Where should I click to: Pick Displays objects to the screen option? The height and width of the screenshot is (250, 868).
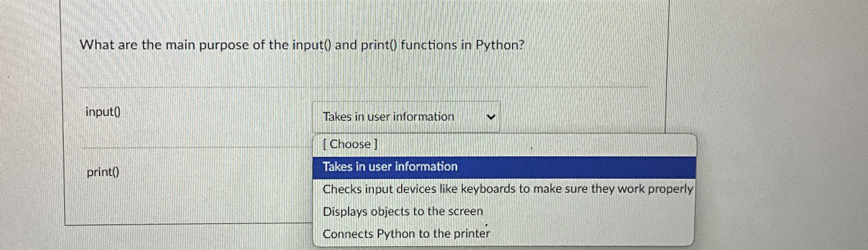[x=504, y=212]
